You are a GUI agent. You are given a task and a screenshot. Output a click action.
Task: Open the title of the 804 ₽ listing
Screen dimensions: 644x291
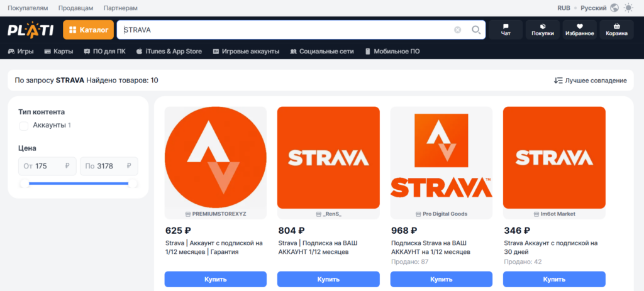(318, 248)
